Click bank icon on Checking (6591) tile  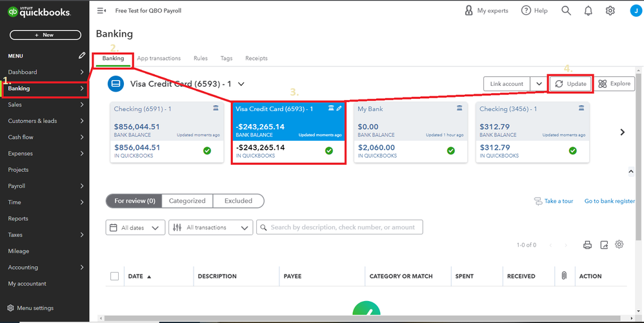tap(216, 108)
